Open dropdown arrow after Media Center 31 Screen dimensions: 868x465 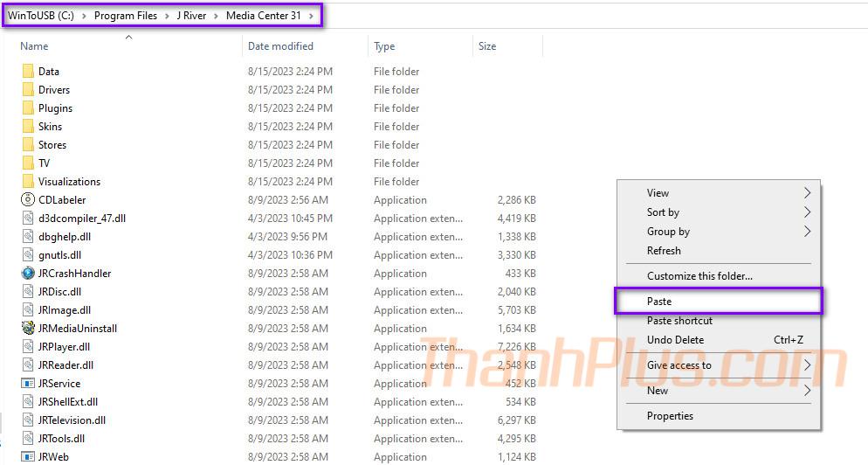point(312,16)
